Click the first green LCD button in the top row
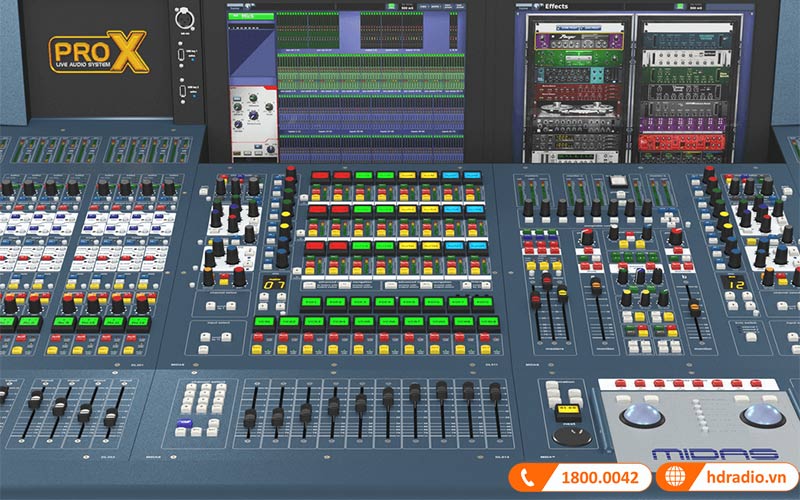This screenshot has width=800, height=500. point(364,176)
